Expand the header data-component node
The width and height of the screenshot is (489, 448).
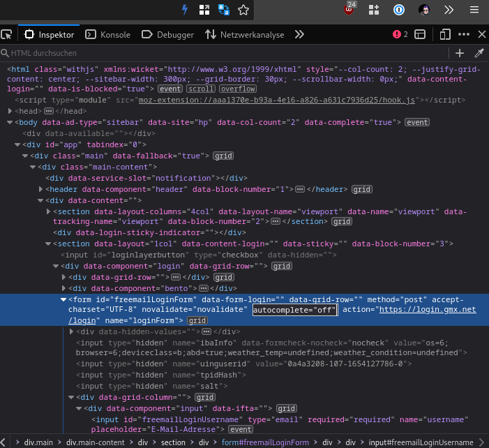click(40, 189)
